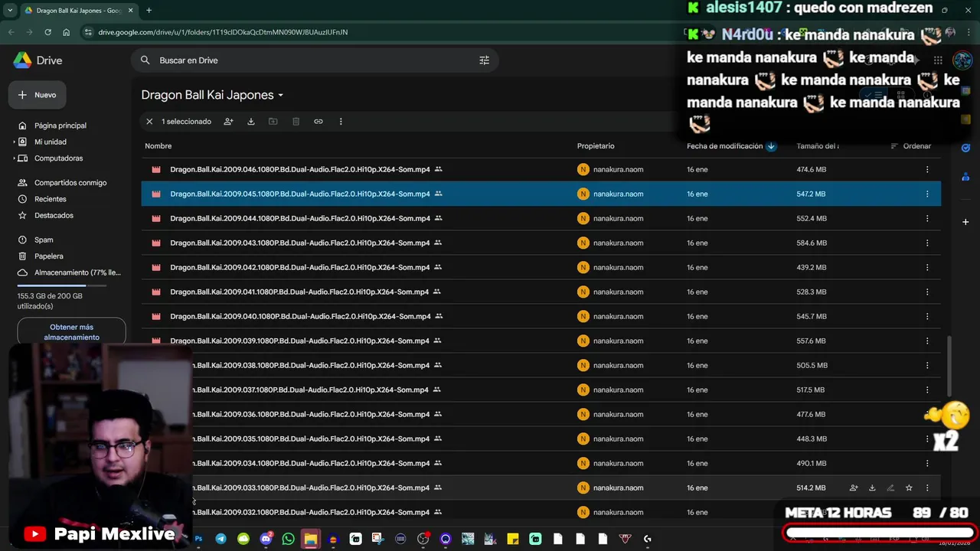Viewport: 980px width, 551px height.
Task: Sort by the Propietario column header
Action: pyautogui.click(x=596, y=146)
